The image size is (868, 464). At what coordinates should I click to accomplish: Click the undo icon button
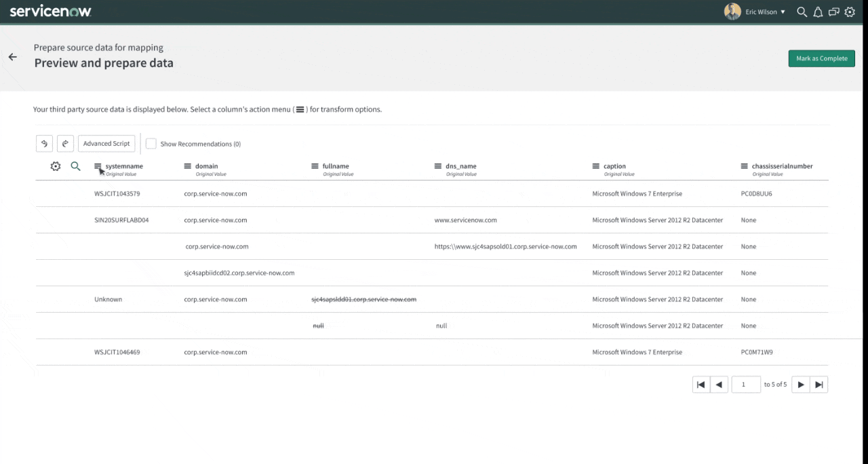pyautogui.click(x=44, y=143)
